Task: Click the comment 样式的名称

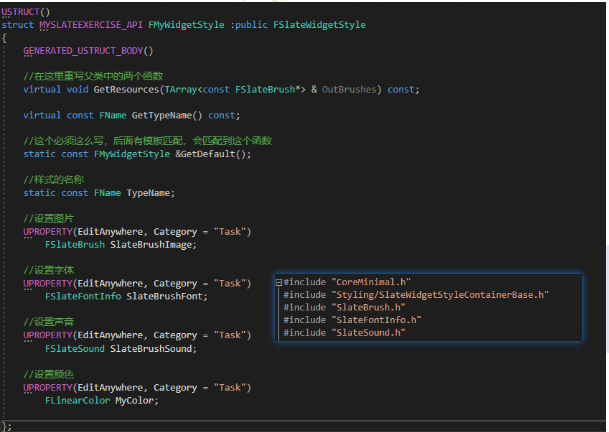Action: (x=54, y=180)
